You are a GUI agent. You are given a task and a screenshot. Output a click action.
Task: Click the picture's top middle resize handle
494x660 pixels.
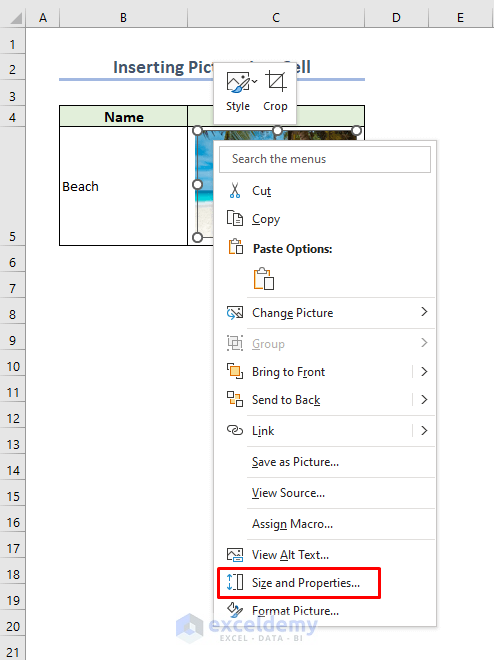(x=277, y=130)
